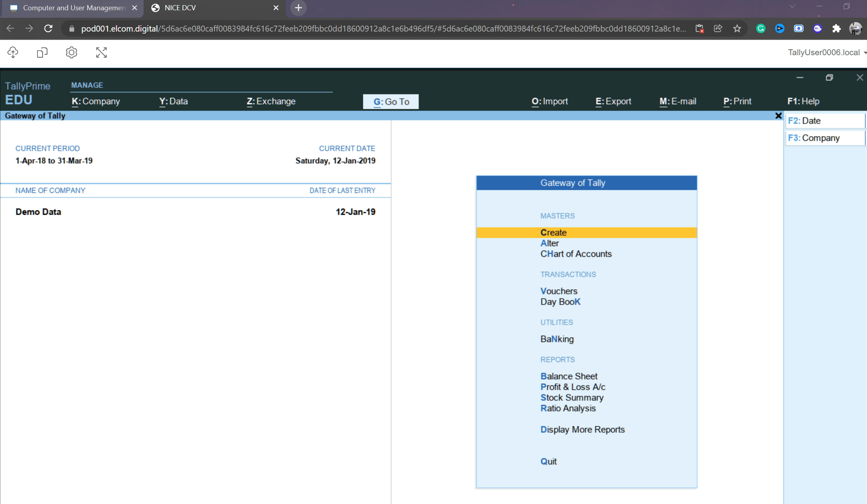Screen dimensions: 867x504
Task: Toggle DCV fullscreen arrows icon
Action: 101,52
